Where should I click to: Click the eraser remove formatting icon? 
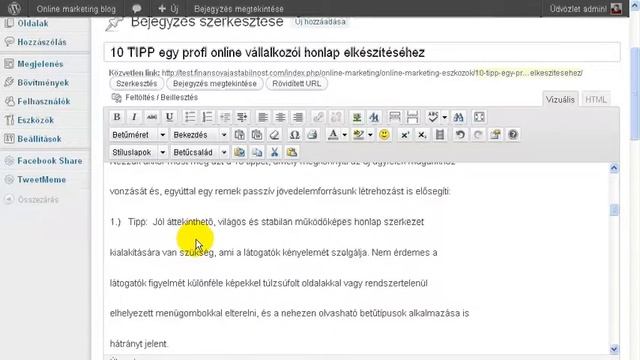point(275,135)
